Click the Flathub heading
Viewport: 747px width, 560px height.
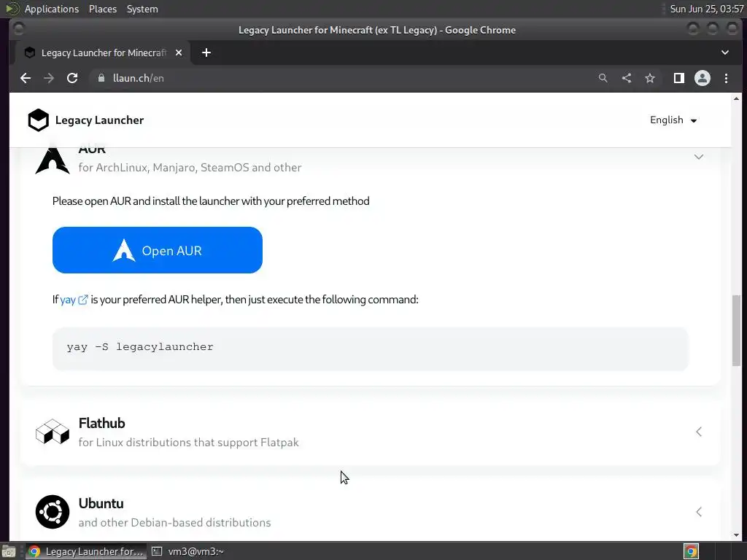tap(101, 423)
